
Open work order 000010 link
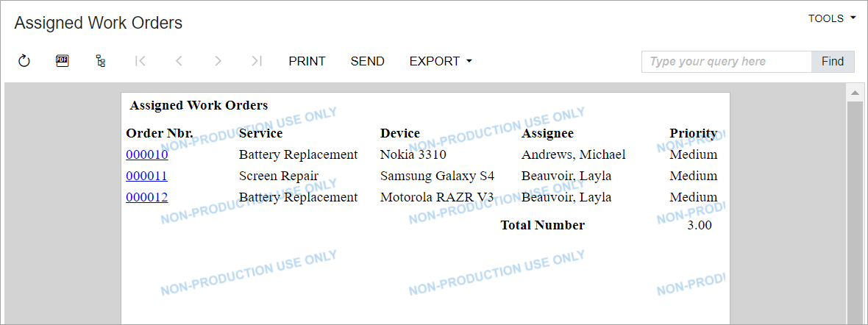(147, 154)
